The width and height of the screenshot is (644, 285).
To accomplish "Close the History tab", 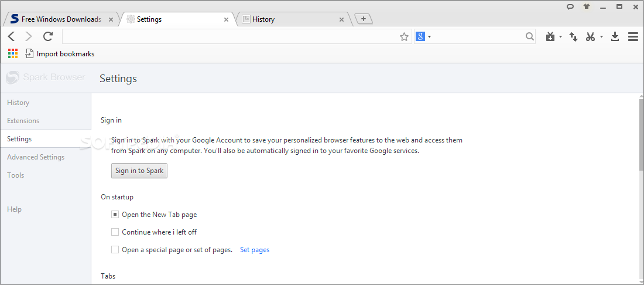I will [342, 19].
